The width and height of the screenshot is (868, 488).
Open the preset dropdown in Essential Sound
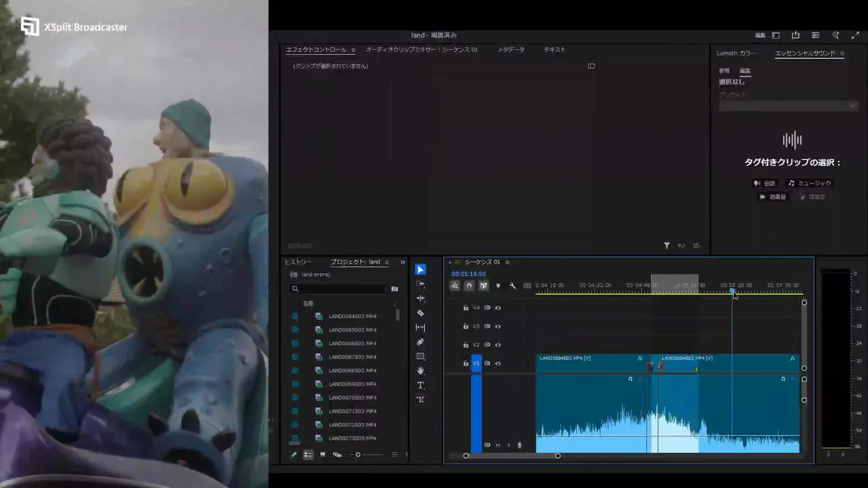click(789, 106)
